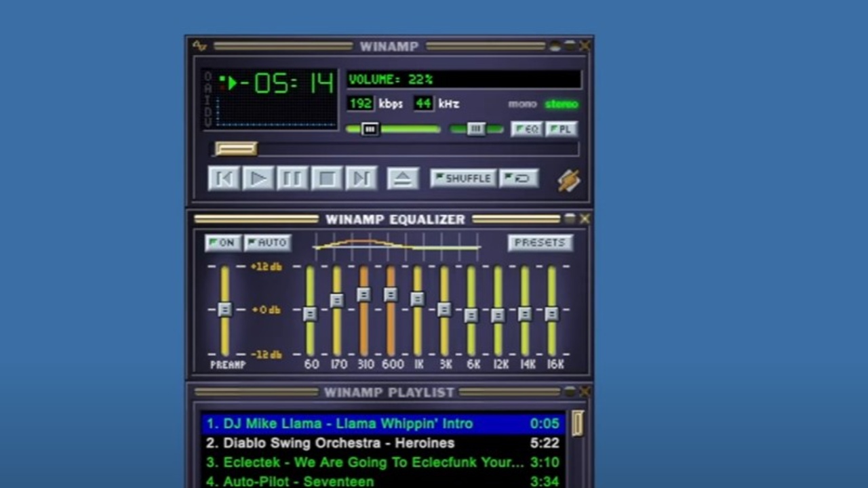The height and width of the screenshot is (488, 868).
Task: Click the PREAMP slider handle
Action: coord(224,309)
